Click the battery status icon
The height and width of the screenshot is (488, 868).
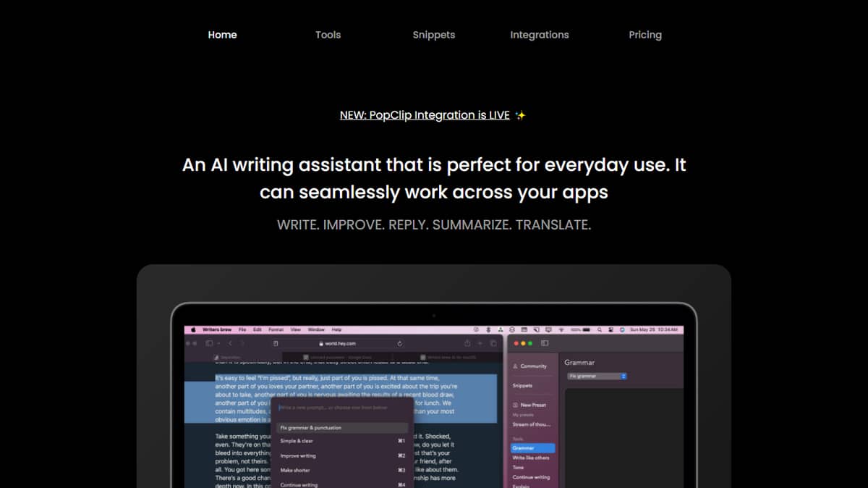586,330
